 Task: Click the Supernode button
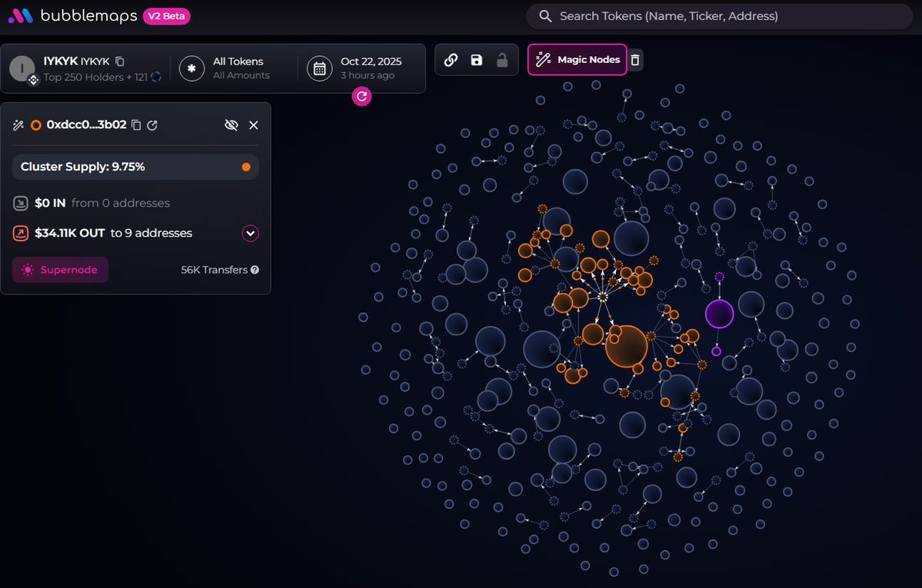[60, 270]
